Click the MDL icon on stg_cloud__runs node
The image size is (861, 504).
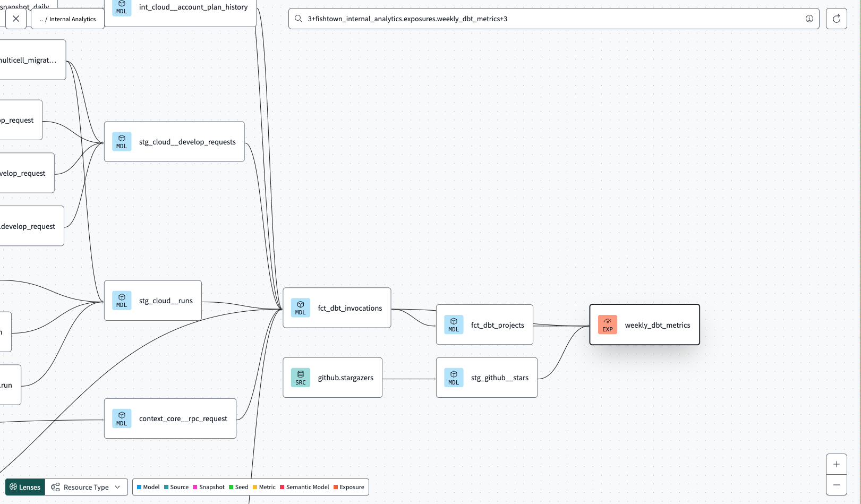click(122, 301)
